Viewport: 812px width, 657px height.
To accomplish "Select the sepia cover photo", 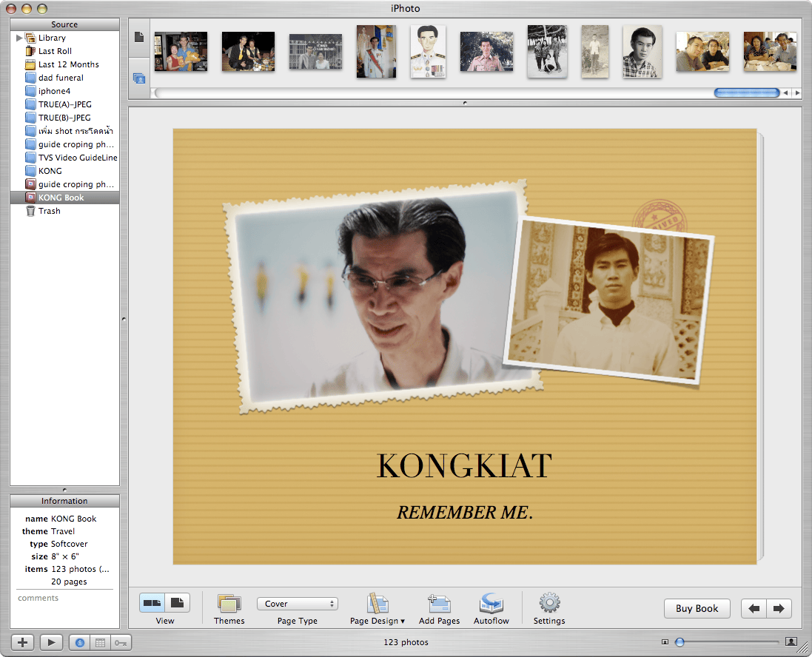I will (608, 299).
